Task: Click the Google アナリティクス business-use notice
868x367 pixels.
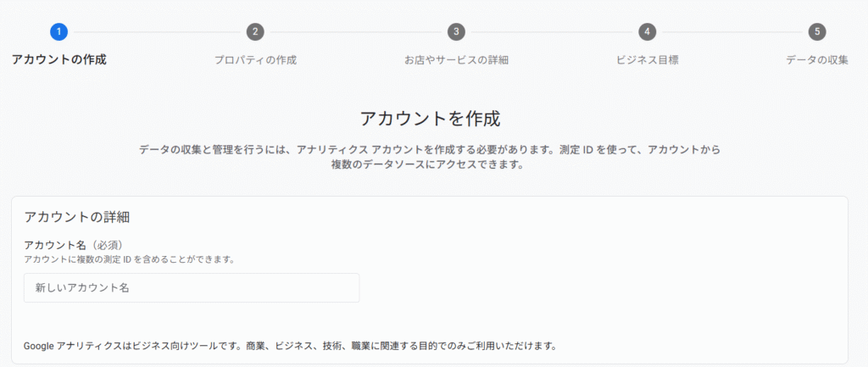Action: coord(290,346)
